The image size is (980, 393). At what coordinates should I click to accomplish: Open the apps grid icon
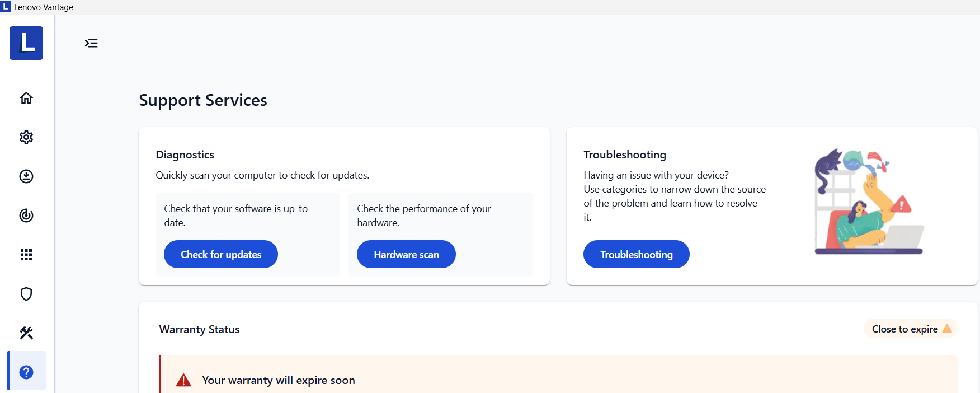(x=26, y=255)
